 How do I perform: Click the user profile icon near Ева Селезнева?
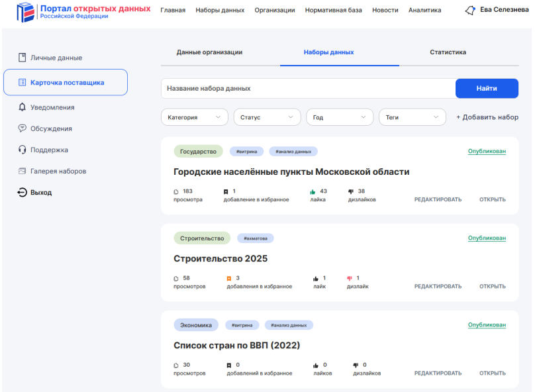(x=470, y=10)
